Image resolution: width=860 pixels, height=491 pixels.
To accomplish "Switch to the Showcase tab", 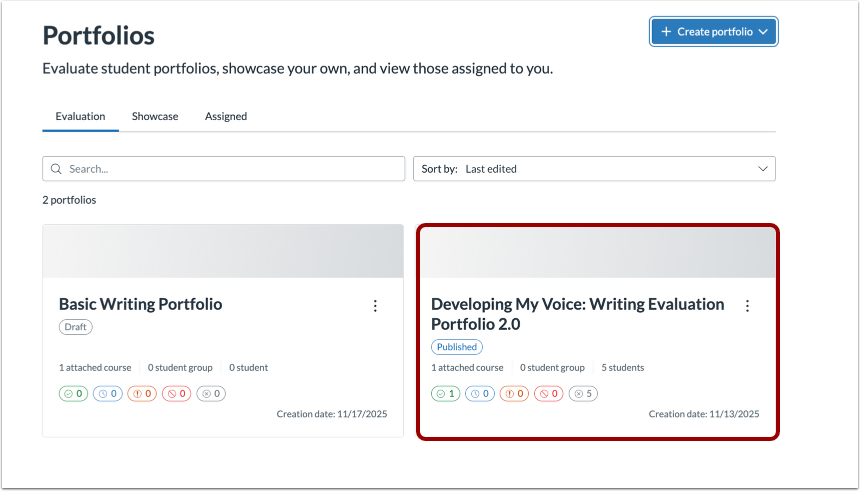I will 155,116.
